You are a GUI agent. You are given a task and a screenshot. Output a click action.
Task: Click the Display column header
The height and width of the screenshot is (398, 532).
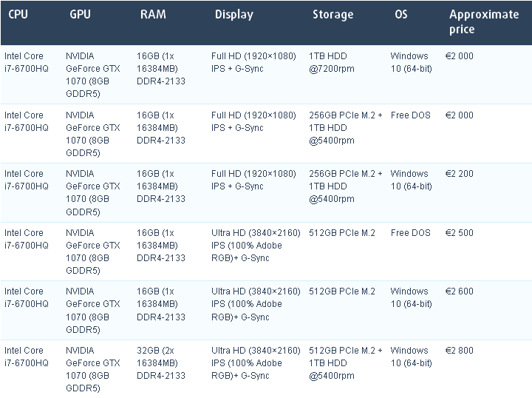233,14
